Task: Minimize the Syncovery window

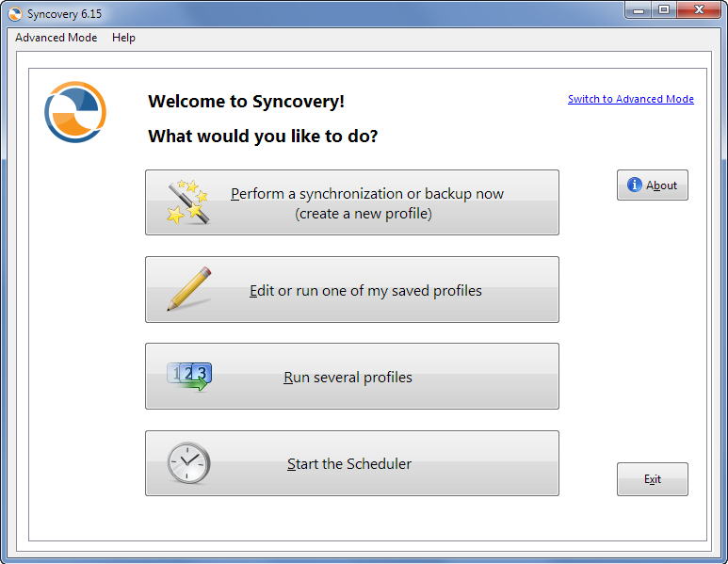Action: tap(639, 9)
